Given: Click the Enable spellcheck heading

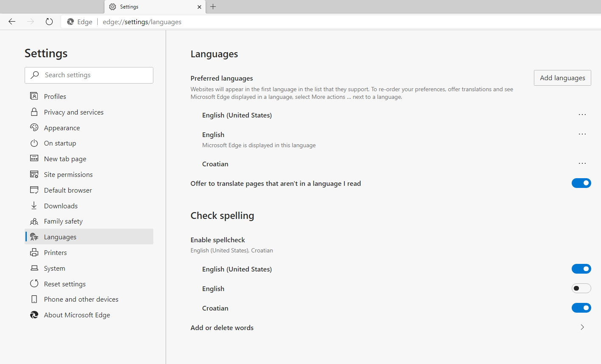Looking at the screenshot, I should click(217, 240).
